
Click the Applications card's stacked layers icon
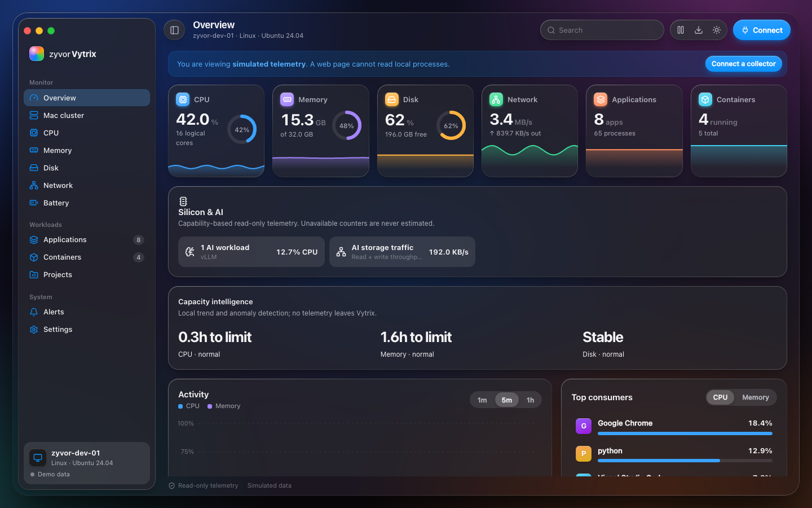tap(601, 99)
